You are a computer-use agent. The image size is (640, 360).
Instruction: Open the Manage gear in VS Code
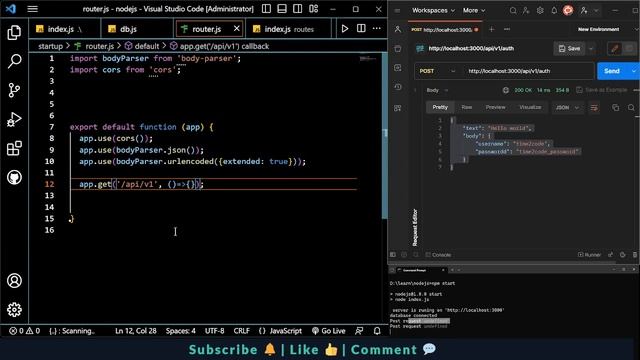click(x=14, y=310)
